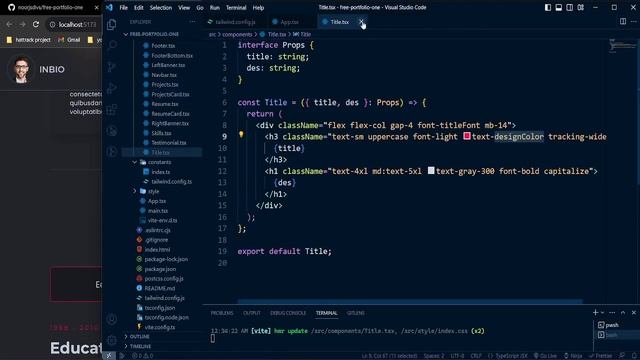Screen dimensions: 640x360
Task: Open Source Control view in activity bar
Action: coord(111,67)
